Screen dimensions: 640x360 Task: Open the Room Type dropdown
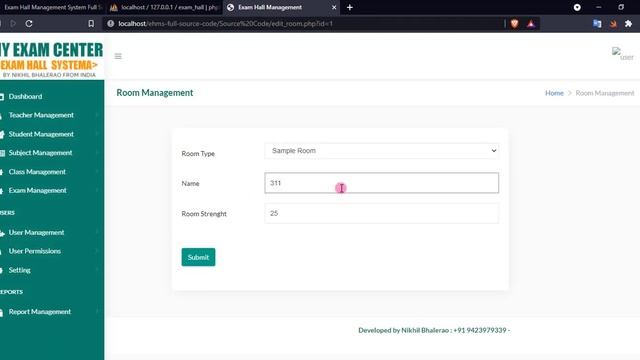tap(381, 151)
